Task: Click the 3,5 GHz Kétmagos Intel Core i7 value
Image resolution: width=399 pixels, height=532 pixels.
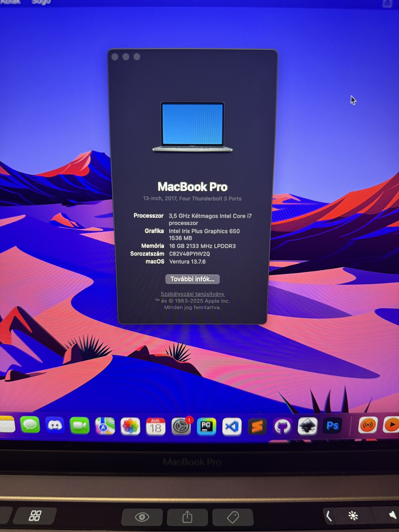Action: 210,219
